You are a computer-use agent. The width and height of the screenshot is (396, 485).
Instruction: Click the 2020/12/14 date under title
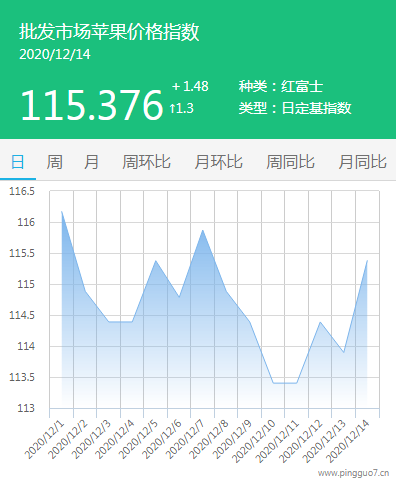[55, 55]
